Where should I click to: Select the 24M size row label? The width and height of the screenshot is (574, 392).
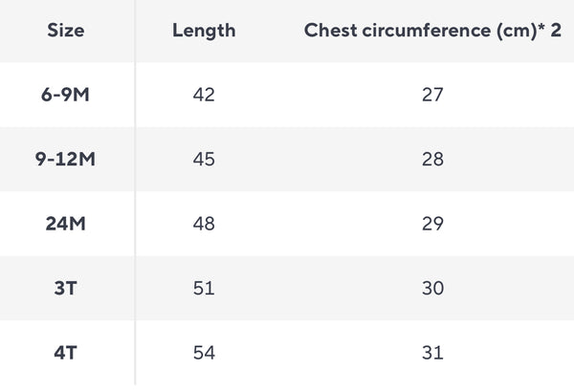[65, 224]
